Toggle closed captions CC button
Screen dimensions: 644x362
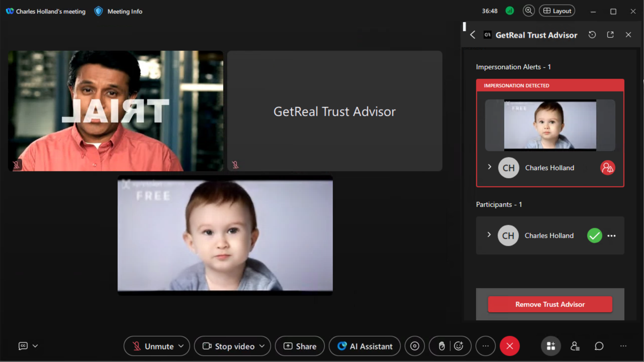[23, 346]
